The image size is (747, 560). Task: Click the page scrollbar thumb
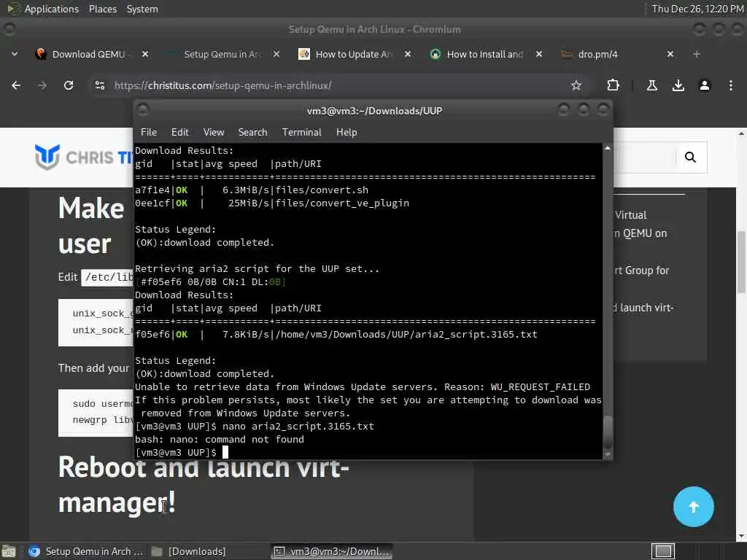741,262
